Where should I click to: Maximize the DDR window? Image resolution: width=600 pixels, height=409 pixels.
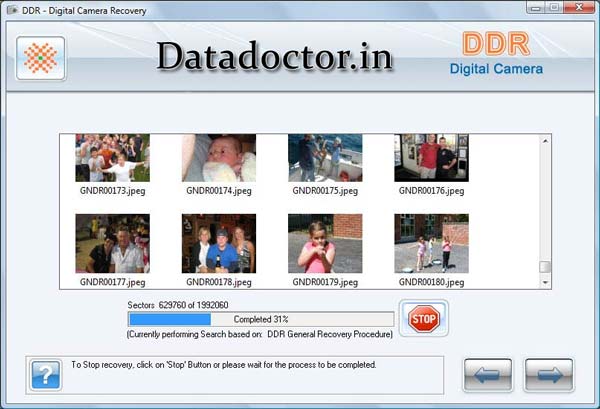554,8
